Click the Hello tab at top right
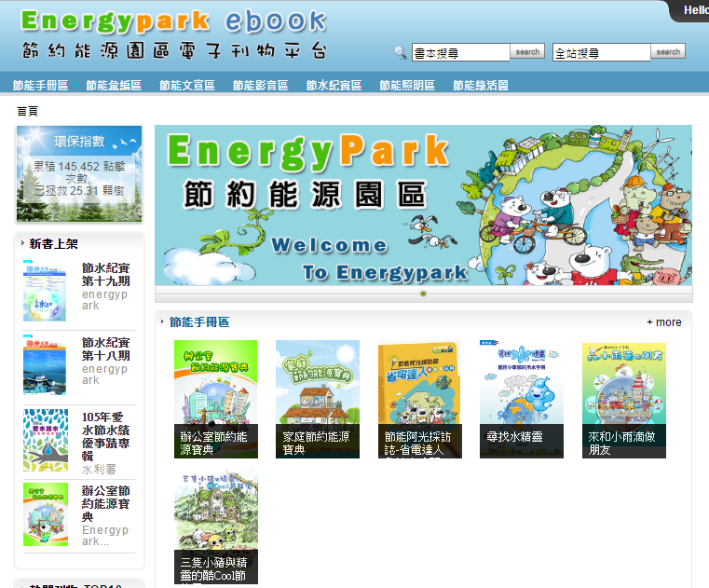Viewport: 709px width, 588px height. 691,11
